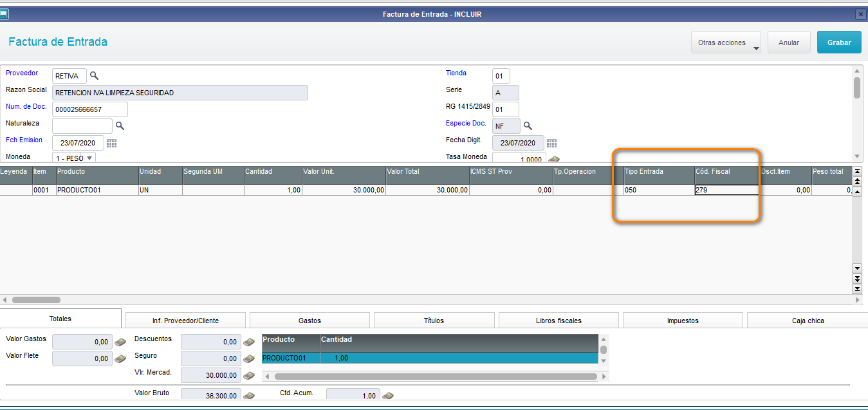This screenshot has width=868, height=410.
Task: Select the Cód. Fiscal cell 279
Action: coord(726,190)
